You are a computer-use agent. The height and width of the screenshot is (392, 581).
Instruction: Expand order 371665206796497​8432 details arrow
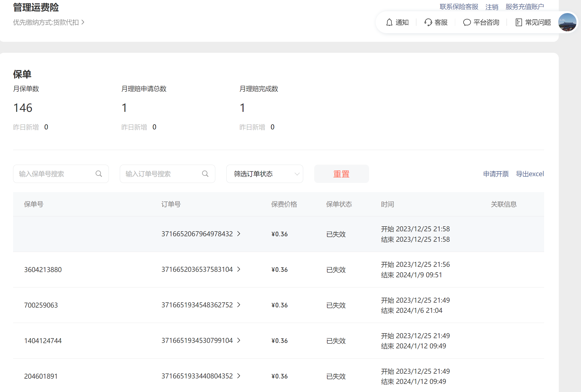point(239,234)
